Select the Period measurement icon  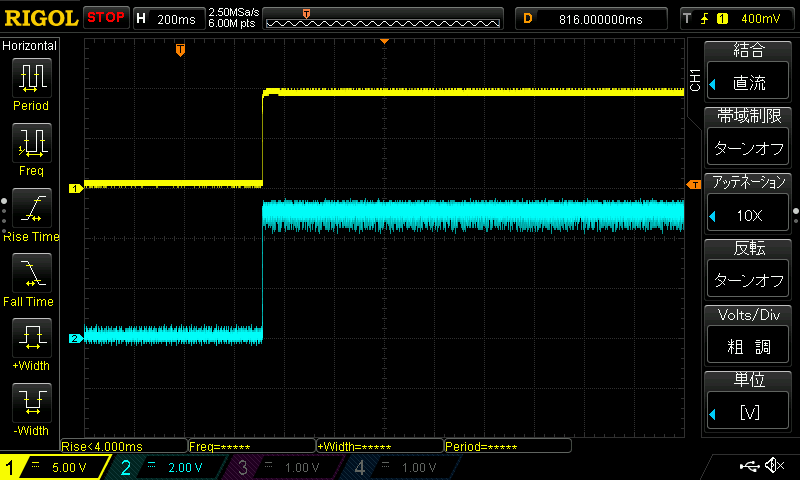pyautogui.click(x=32, y=78)
